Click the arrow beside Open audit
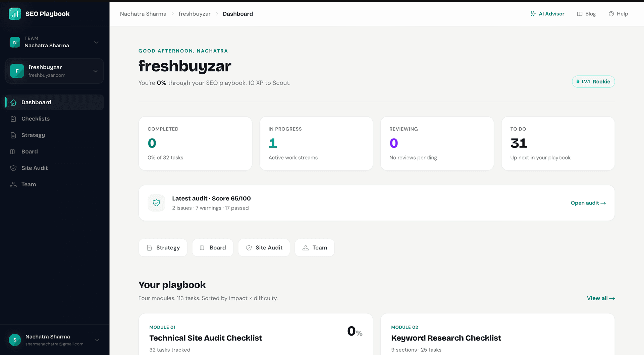Viewport: 644px width, 355px height. 603,203
